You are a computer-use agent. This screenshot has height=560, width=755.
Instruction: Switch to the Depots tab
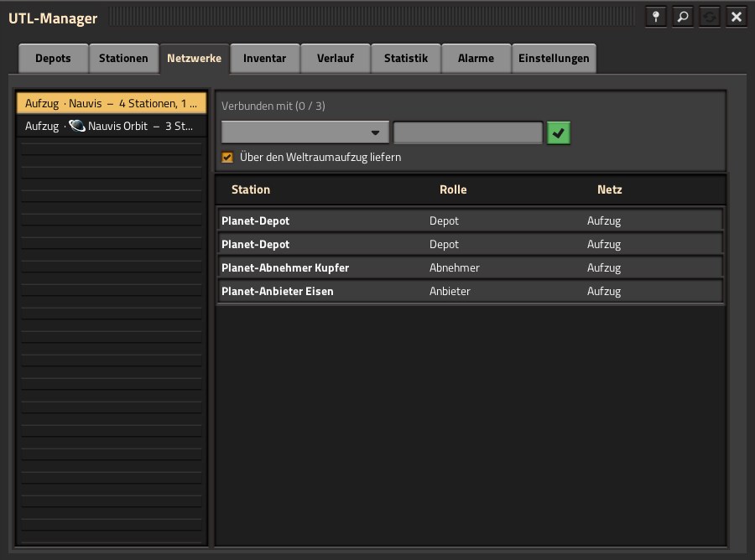coord(53,58)
